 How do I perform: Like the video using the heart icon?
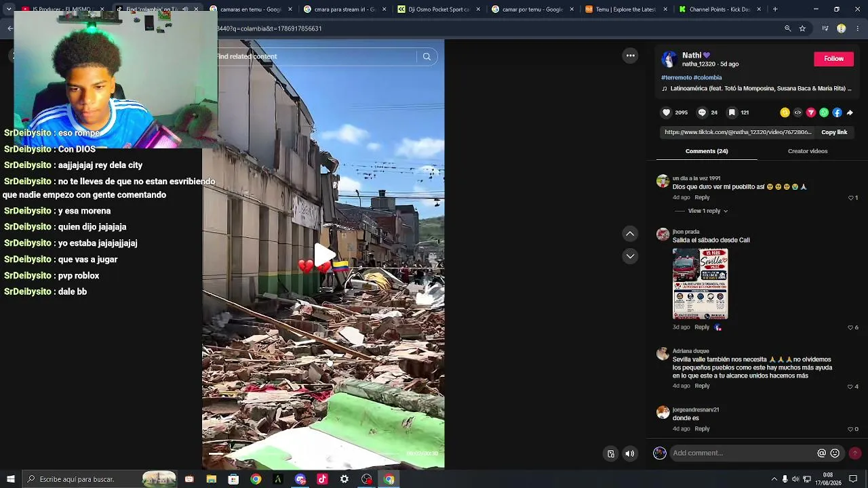point(666,113)
